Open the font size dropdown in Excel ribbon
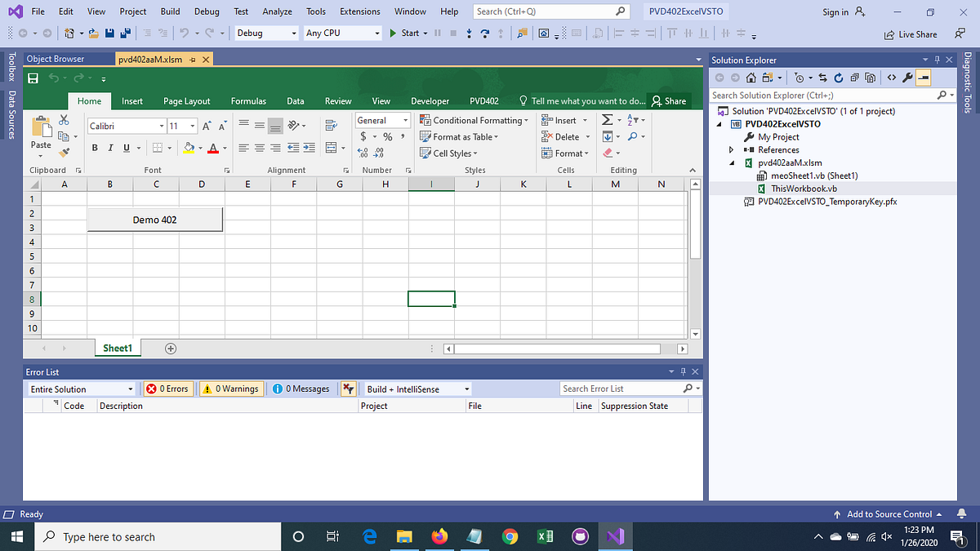Screen dimensions: 980x551 [192, 125]
